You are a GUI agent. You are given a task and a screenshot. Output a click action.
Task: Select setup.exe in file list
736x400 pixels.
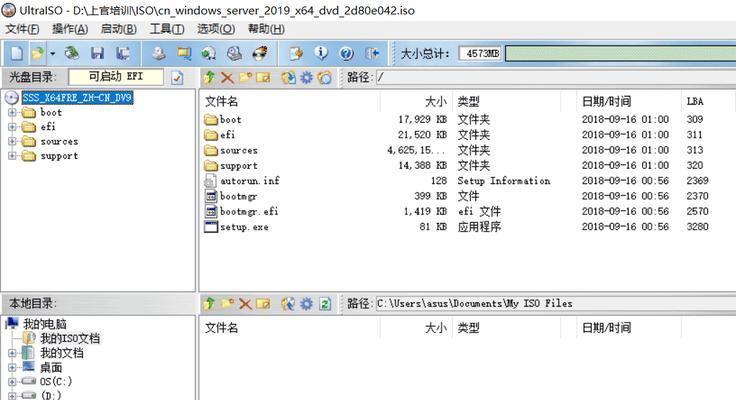[244, 227]
